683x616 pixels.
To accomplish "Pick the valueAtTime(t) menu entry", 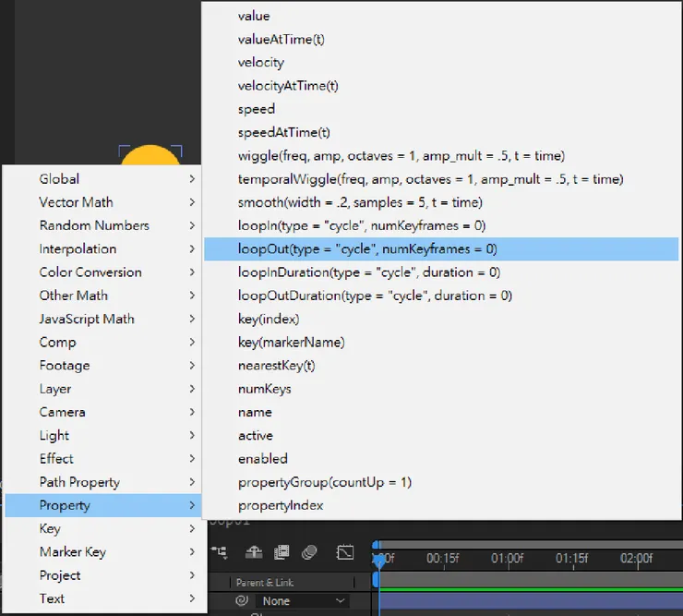I will (281, 39).
